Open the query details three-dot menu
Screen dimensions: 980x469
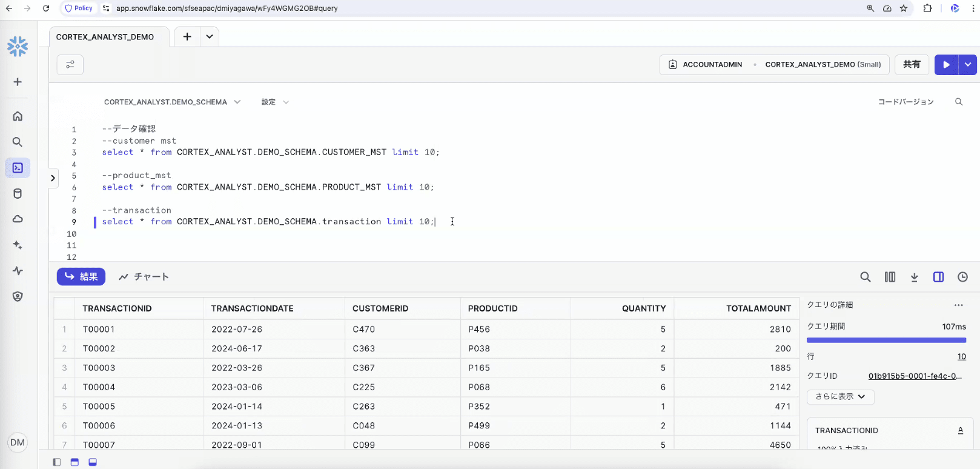[958, 305]
